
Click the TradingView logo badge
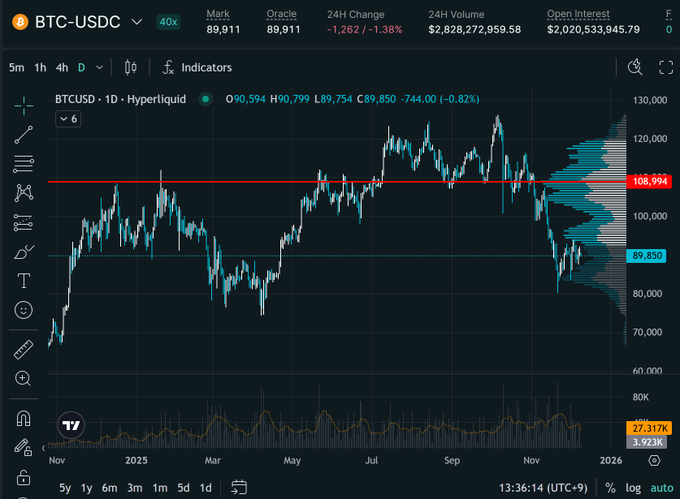point(71,425)
